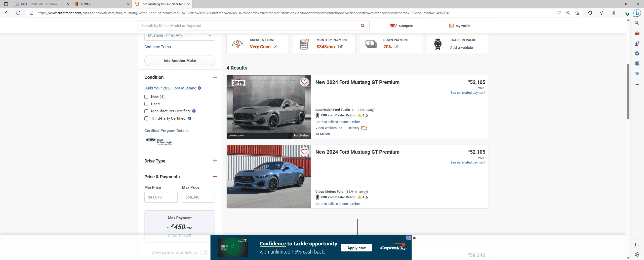
Task: Select the Ford Mustang for Sale tab
Action: point(162,4)
